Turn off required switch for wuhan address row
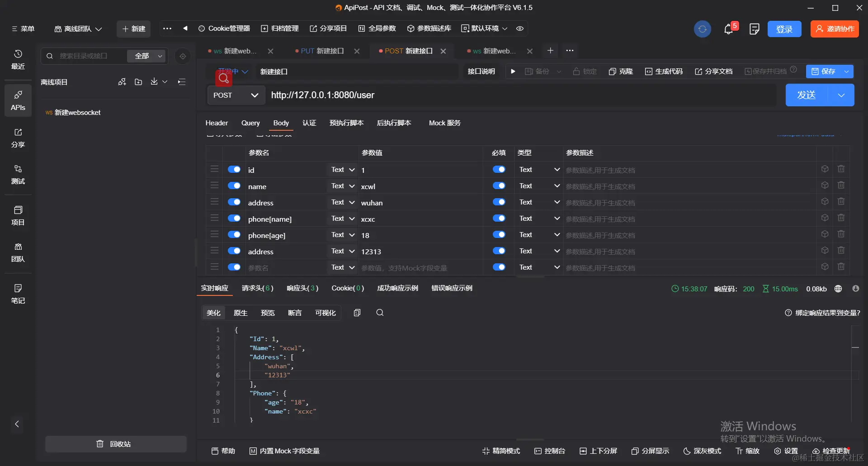Image resolution: width=868 pixels, height=466 pixels. (499, 202)
